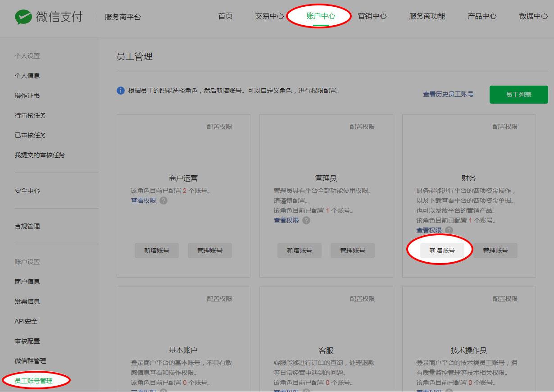Screen dimensions: 554x392
Task: Open 配置权限 on the 财务 card
Action: coord(505,127)
